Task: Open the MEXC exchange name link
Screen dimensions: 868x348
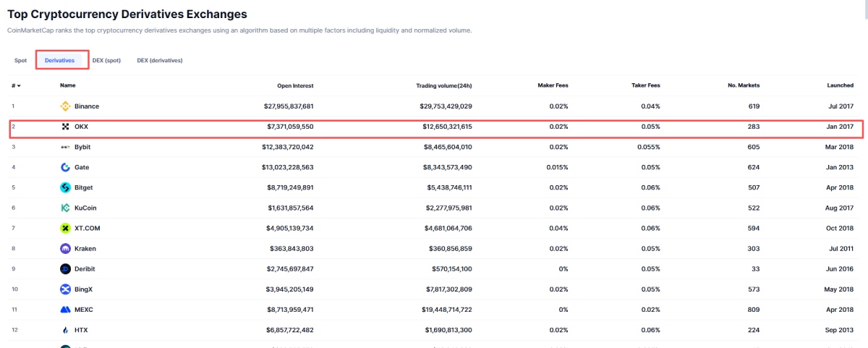Action: point(84,310)
